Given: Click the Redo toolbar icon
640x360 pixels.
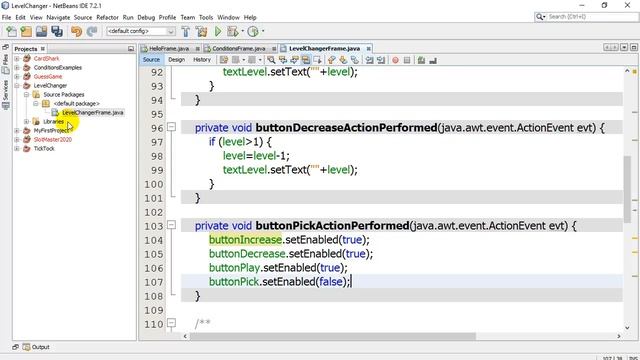Looking at the screenshot, I should pos(92,31).
